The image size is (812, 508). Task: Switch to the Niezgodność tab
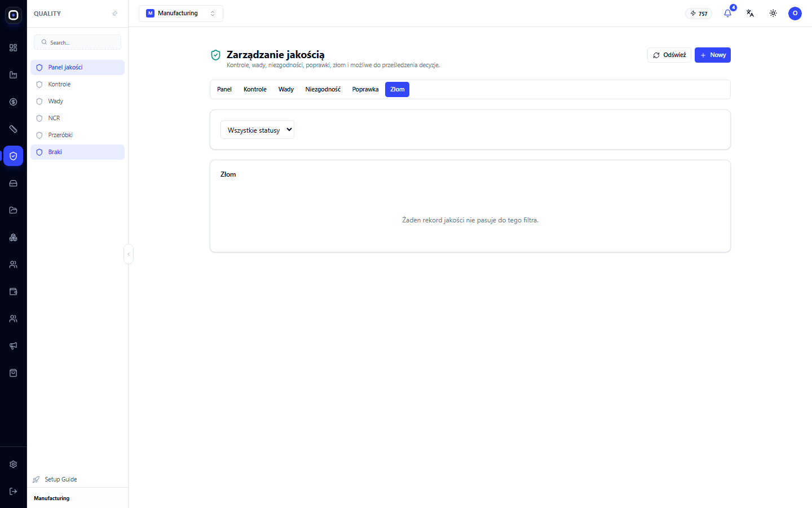tap(323, 89)
